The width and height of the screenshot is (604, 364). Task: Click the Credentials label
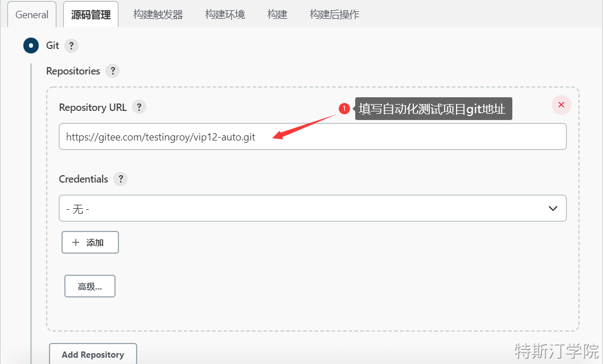pyautogui.click(x=84, y=179)
